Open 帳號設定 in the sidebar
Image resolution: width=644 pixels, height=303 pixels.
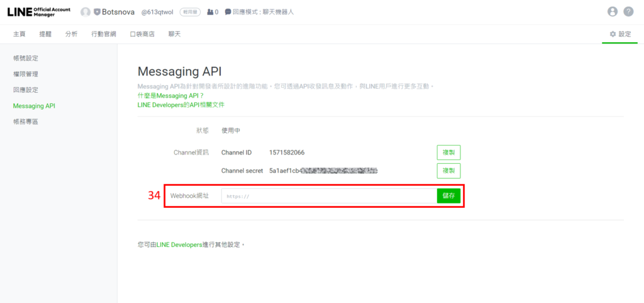coord(26,59)
